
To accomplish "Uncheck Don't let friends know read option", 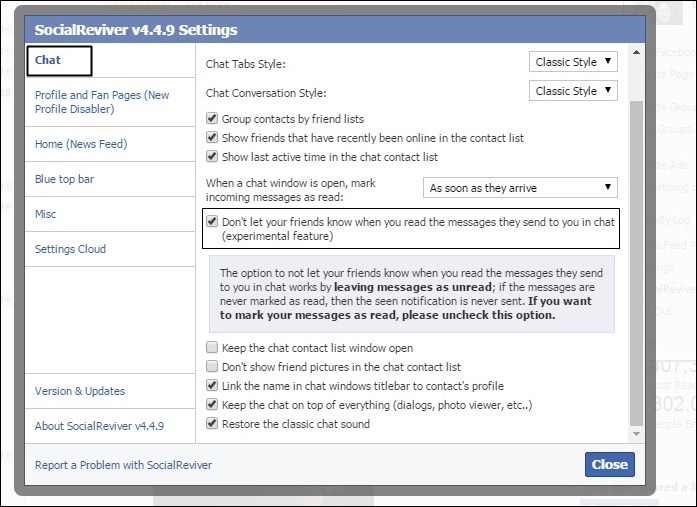I will tap(212, 221).
